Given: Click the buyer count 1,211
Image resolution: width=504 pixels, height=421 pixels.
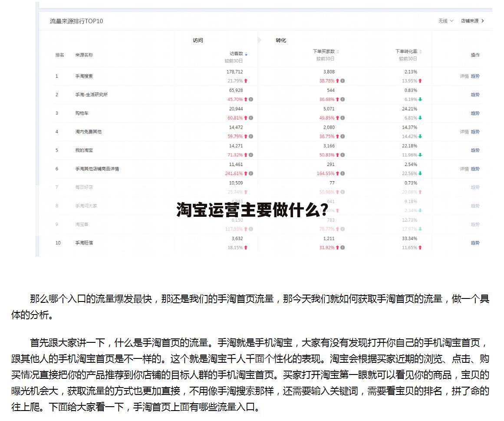Looking at the screenshot, I should point(329,239).
